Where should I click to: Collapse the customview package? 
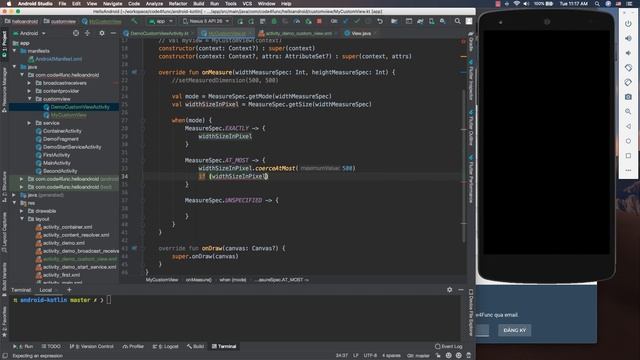point(29,99)
